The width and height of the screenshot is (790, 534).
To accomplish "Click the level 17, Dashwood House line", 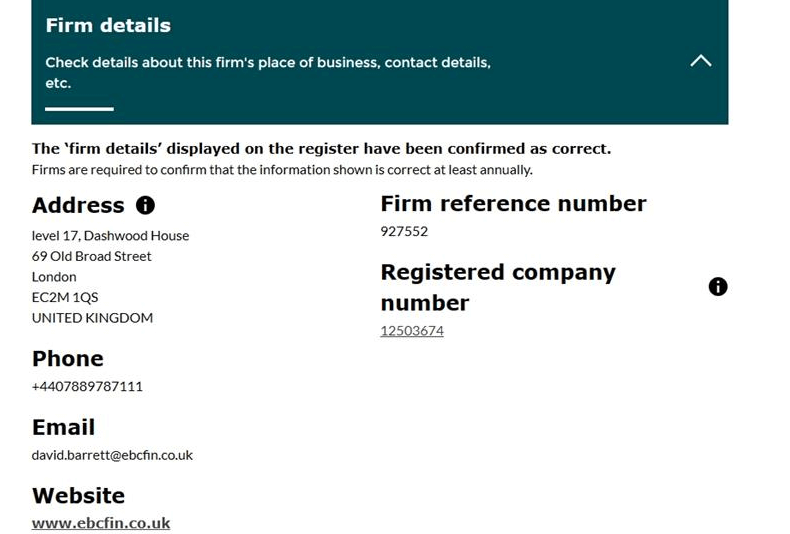I will point(110,235).
